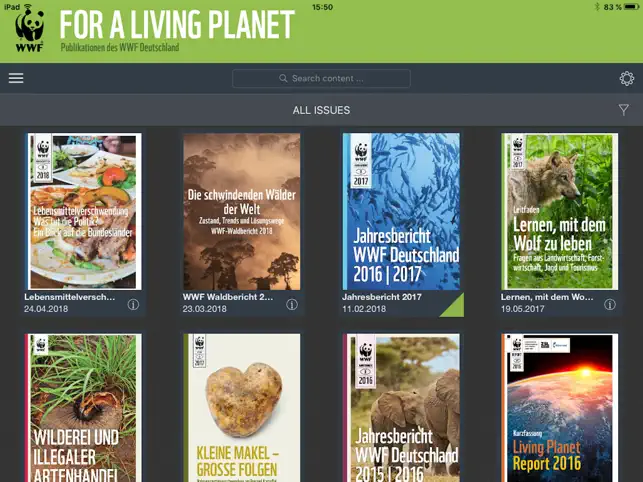This screenshot has height=482, width=643.
Task: Click the title 'Jahresbericht 2017'
Action: [382, 297]
